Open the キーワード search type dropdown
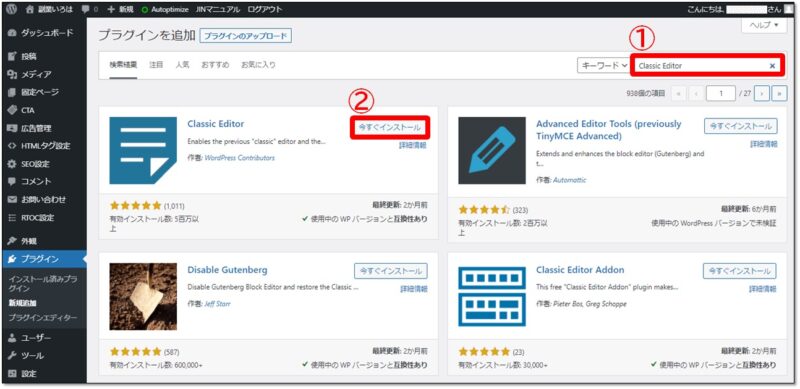 604,66
